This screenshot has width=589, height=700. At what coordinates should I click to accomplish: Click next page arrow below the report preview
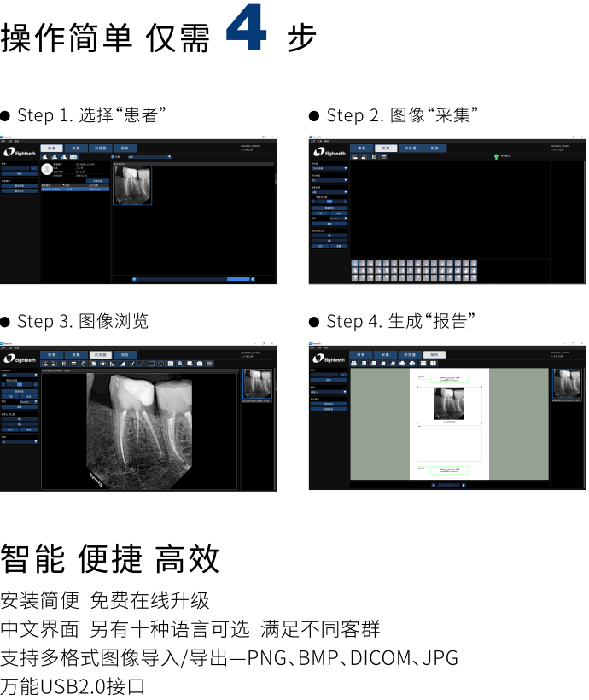pos(463,485)
